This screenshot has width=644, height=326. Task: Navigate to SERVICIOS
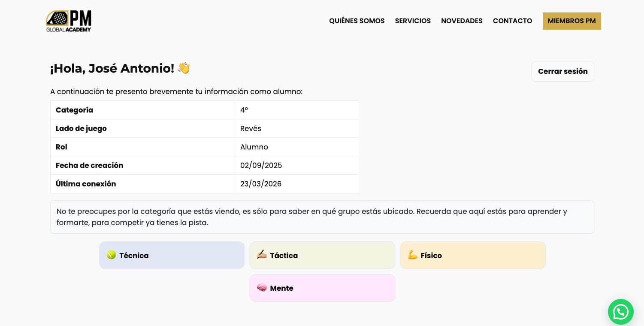(x=413, y=21)
